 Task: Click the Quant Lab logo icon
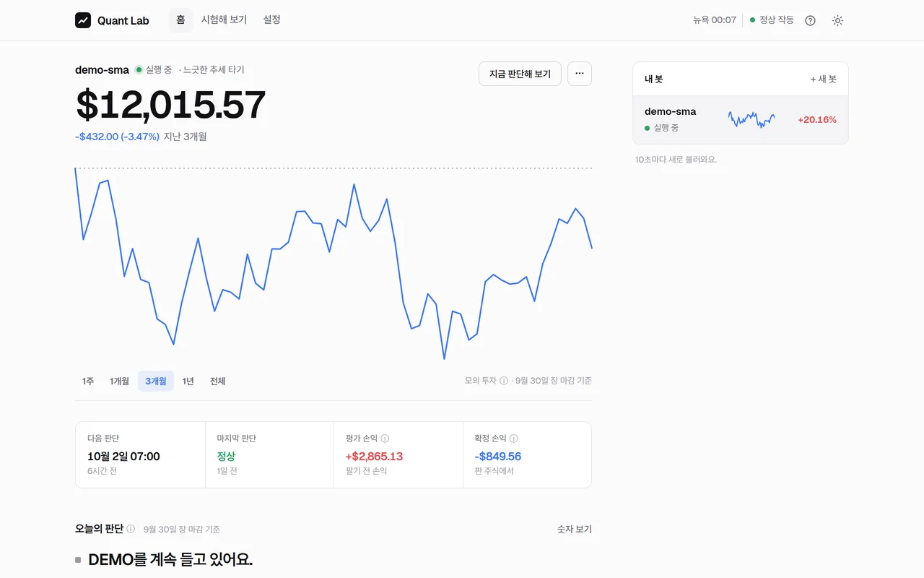(x=83, y=20)
